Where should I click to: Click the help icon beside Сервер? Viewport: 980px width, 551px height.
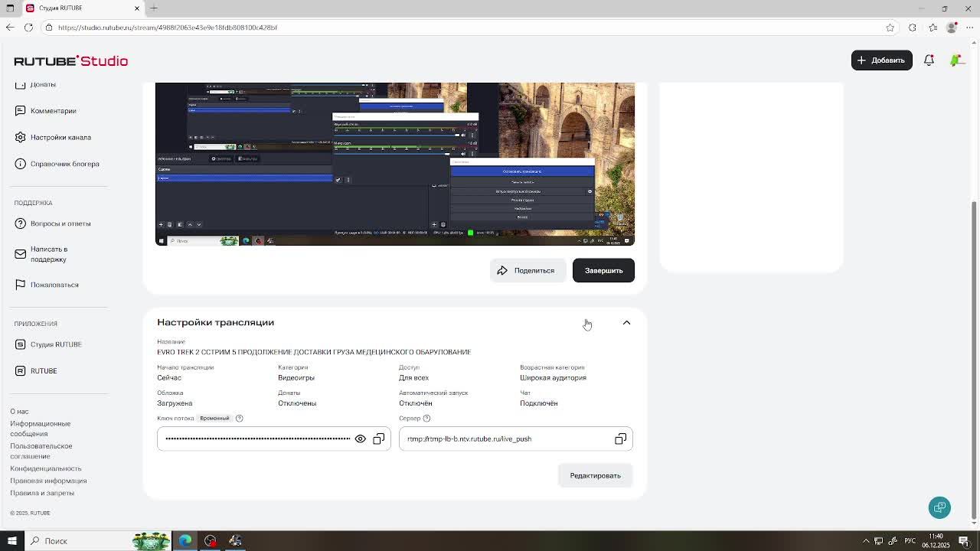click(x=426, y=419)
